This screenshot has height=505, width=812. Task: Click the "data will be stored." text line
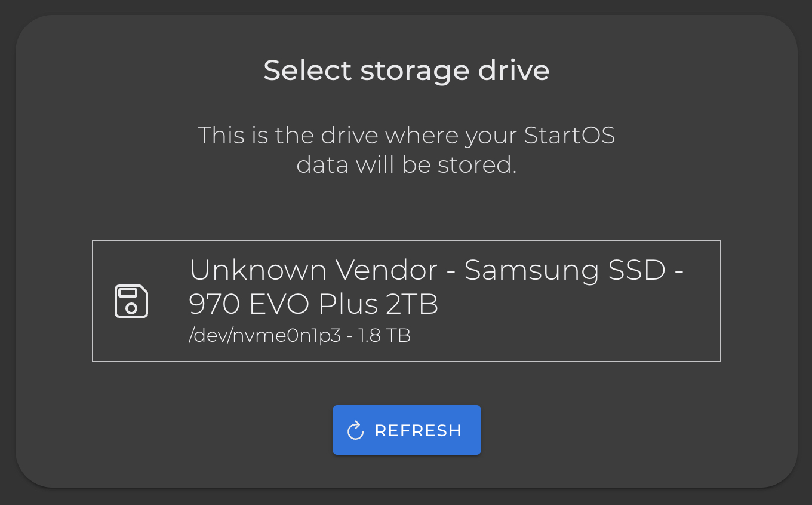point(406,164)
